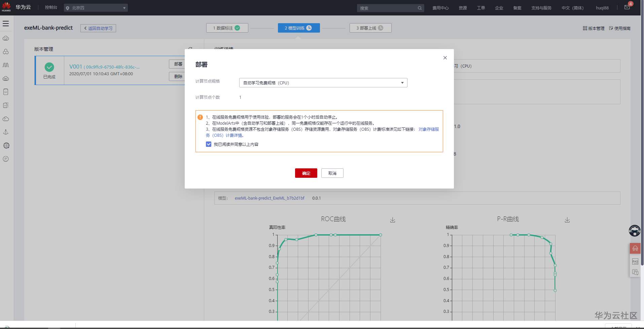Open the 资源 menu
644x329 pixels.
[x=463, y=8]
